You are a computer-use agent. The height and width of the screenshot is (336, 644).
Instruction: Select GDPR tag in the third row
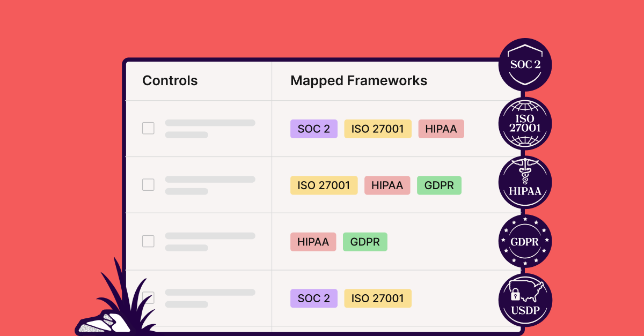tap(365, 242)
